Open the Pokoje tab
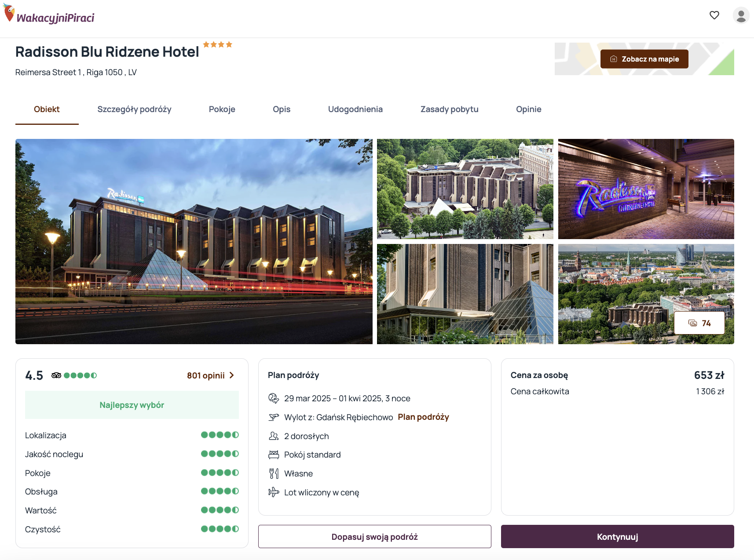The height and width of the screenshot is (560, 754). coord(222,109)
